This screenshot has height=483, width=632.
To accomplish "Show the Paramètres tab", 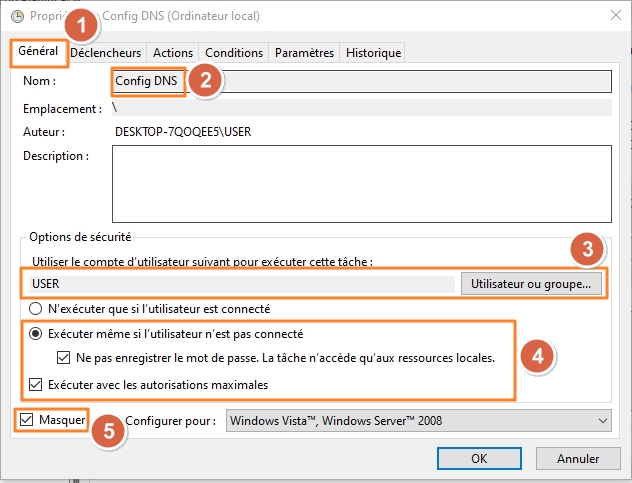I will tap(304, 52).
